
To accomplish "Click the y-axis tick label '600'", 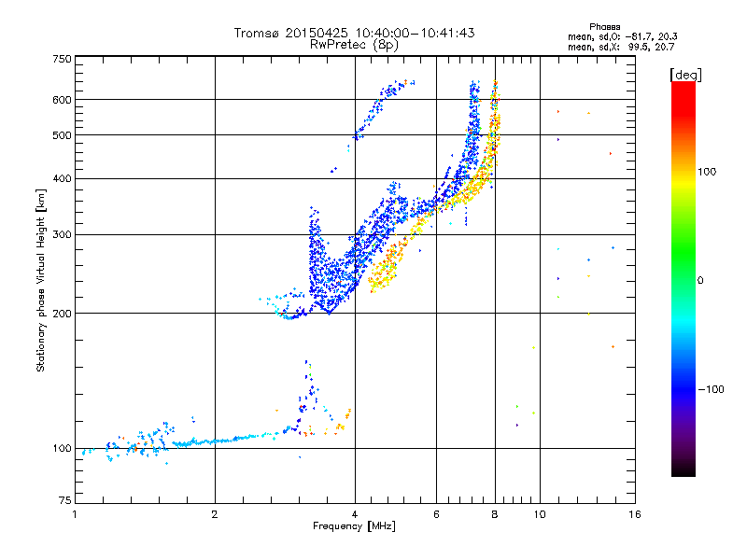I will (x=63, y=100).
